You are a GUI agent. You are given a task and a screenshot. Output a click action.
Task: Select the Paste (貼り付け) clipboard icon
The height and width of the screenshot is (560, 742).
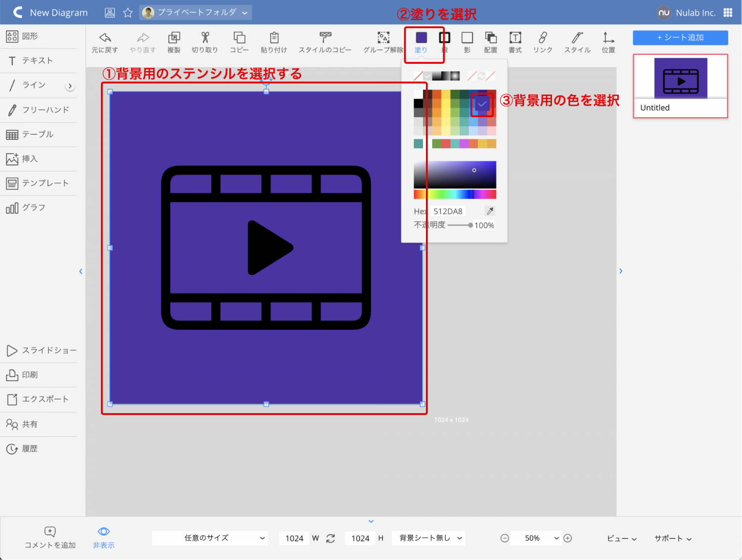point(274,38)
